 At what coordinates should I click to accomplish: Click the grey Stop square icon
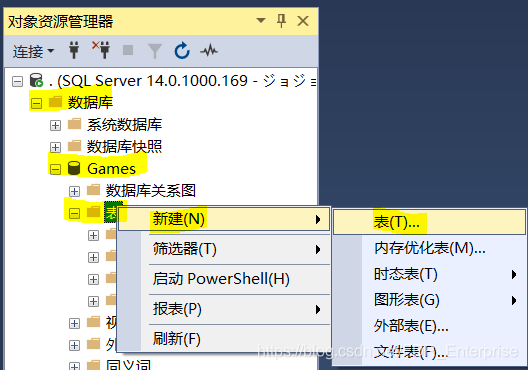point(128,50)
